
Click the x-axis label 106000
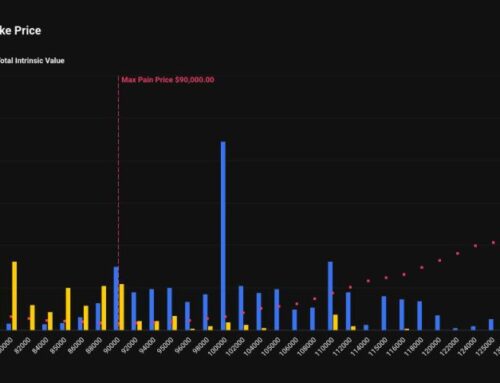click(x=289, y=347)
